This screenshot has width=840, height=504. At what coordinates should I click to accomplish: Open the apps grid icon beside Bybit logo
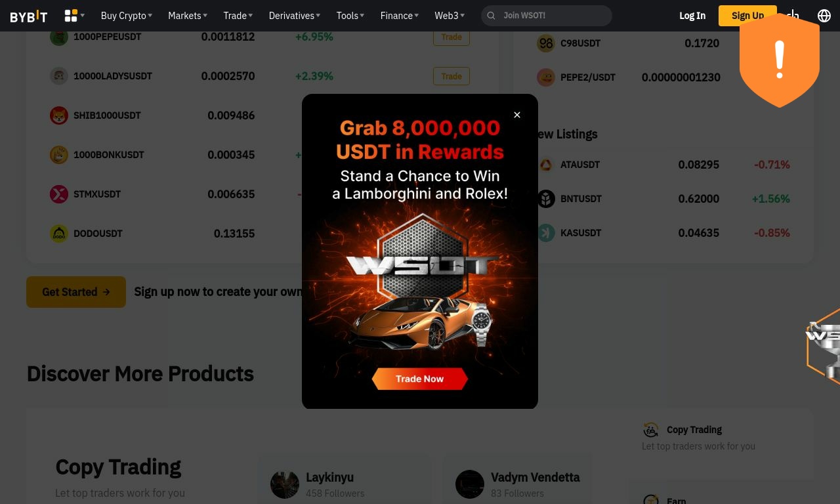click(71, 15)
